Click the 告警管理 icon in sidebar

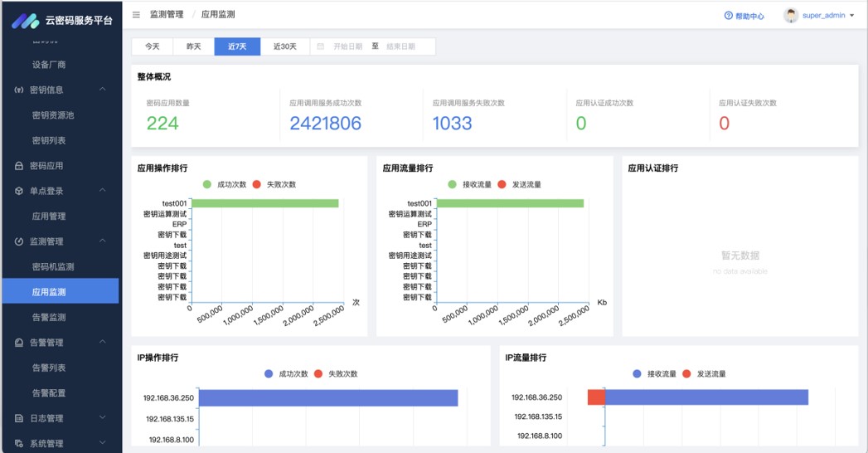click(19, 343)
